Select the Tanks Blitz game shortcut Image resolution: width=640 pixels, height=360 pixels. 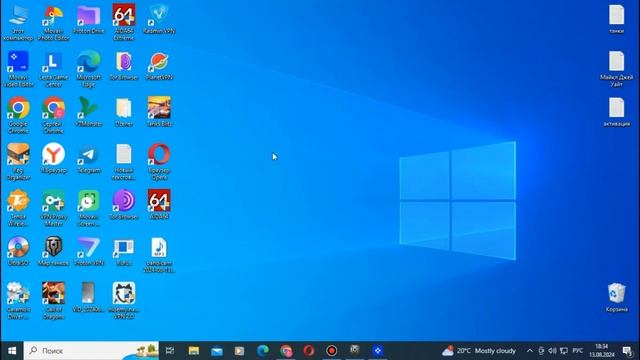(x=159, y=112)
